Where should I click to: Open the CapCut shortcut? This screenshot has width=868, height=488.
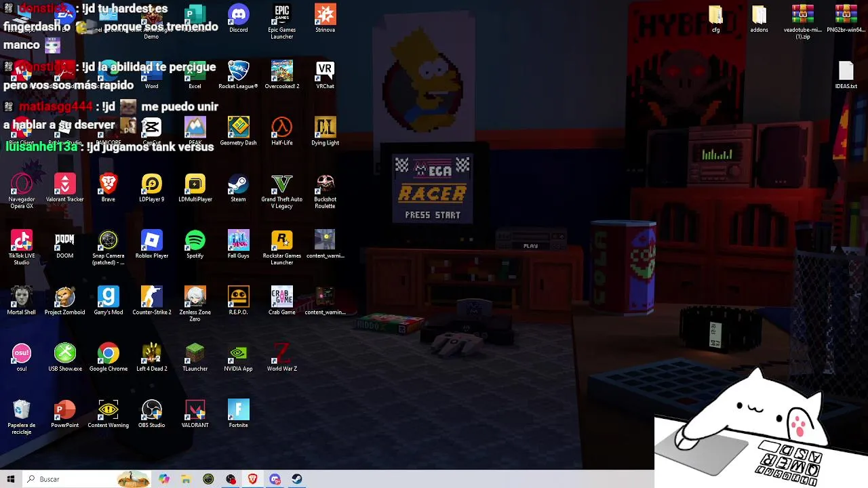151,131
